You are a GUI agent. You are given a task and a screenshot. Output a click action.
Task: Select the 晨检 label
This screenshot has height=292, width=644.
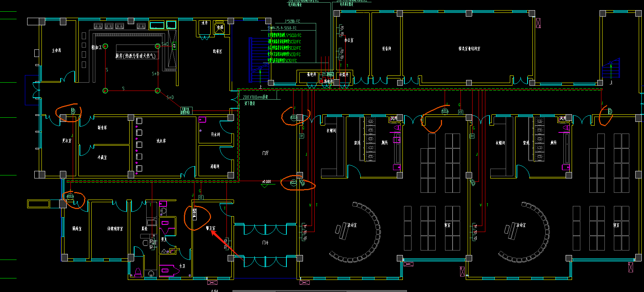tap(144, 229)
